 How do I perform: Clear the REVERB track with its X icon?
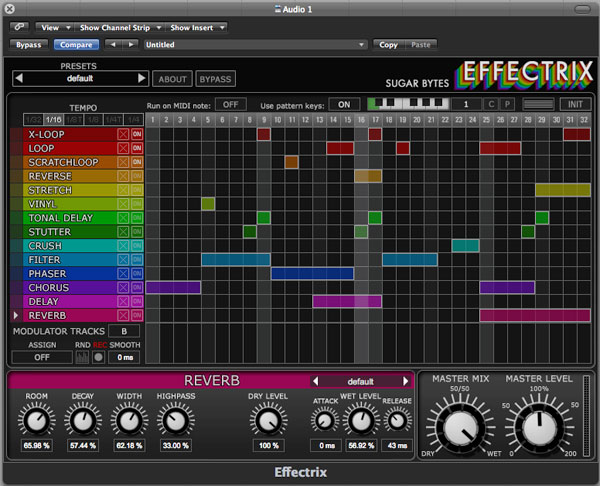click(123, 315)
